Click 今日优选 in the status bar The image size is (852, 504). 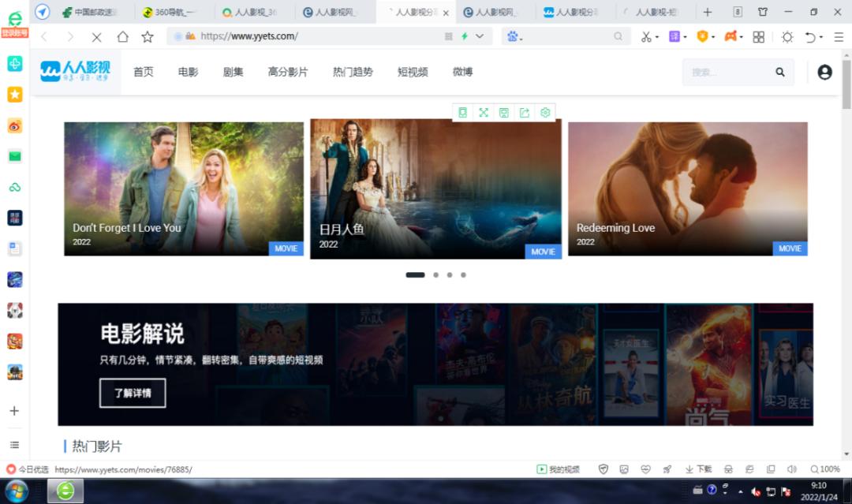click(28, 469)
